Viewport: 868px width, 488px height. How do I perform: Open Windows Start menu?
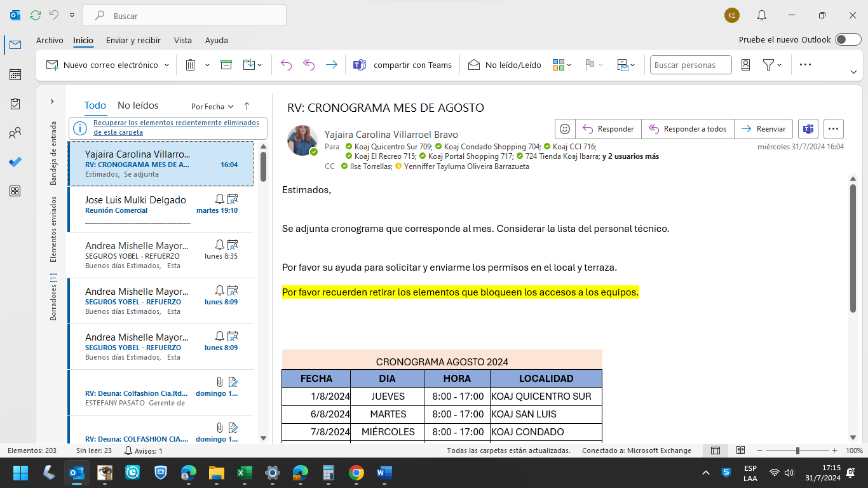[x=21, y=473]
